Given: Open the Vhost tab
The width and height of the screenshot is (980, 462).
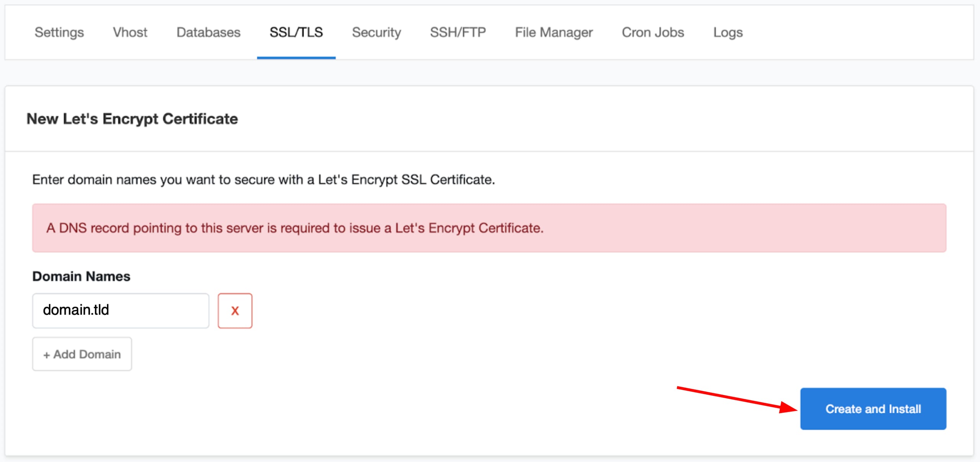Looking at the screenshot, I should pos(130,33).
